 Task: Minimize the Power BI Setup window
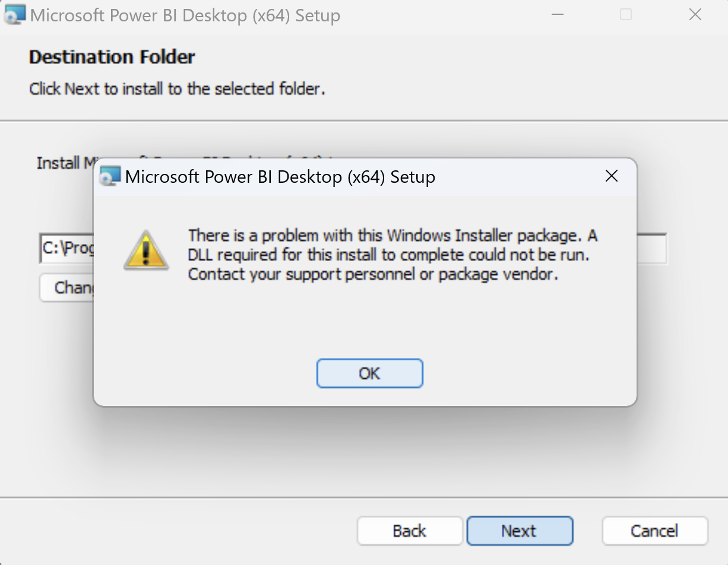click(557, 15)
